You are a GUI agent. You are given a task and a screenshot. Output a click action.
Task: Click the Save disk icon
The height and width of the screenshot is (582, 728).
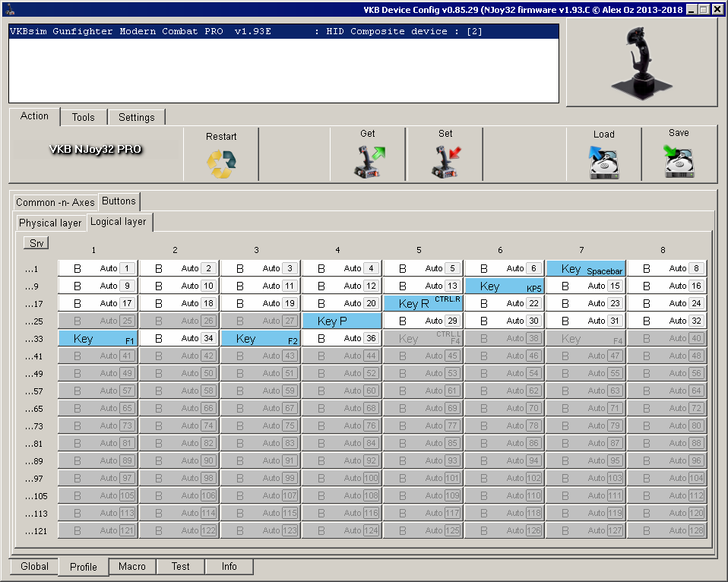(x=679, y=162)
